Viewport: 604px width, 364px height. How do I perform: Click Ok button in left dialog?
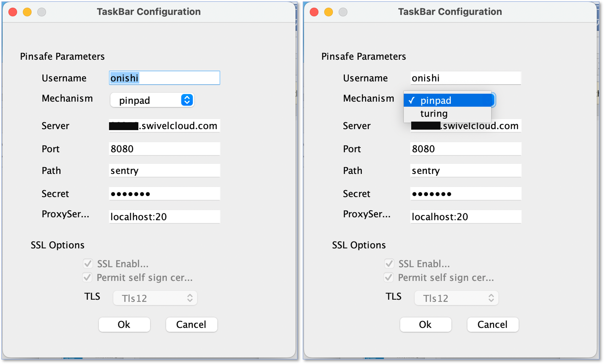tap(124, 325)
